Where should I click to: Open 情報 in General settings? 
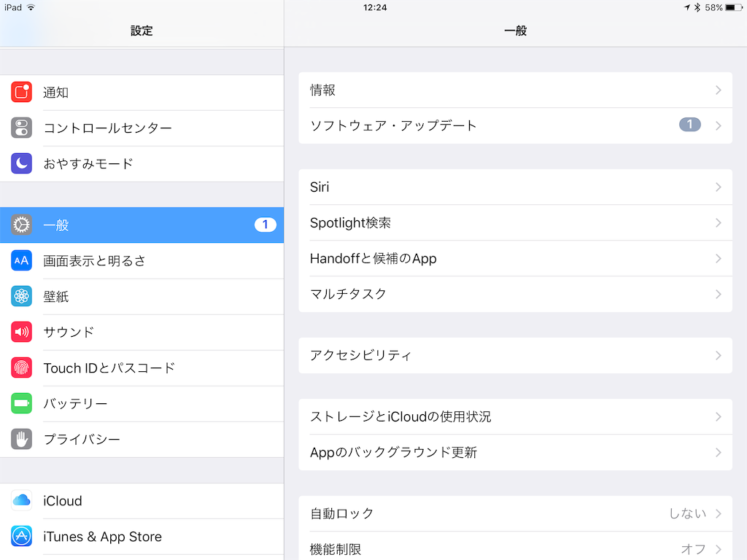tap(516, 90)
